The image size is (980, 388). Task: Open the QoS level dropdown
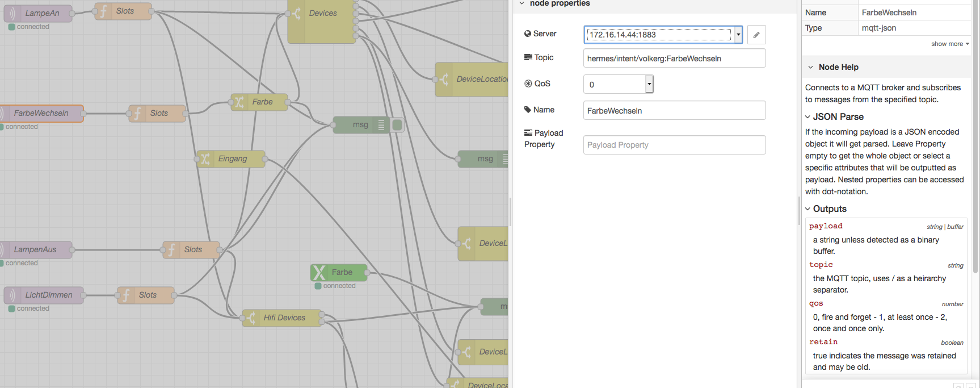pyautogui.click(x=649, y=84)
